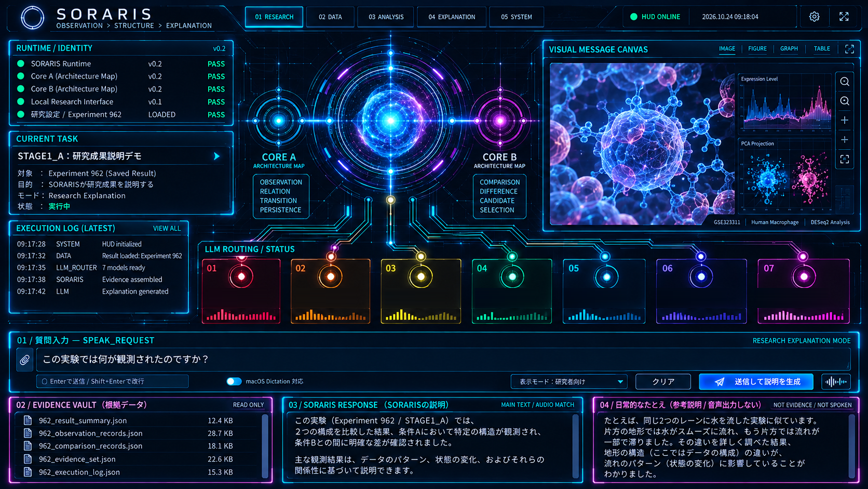868x489 pixels.
Task: Expand the STAGE1_A current task arrow
Action: click(x=216, y=156)
